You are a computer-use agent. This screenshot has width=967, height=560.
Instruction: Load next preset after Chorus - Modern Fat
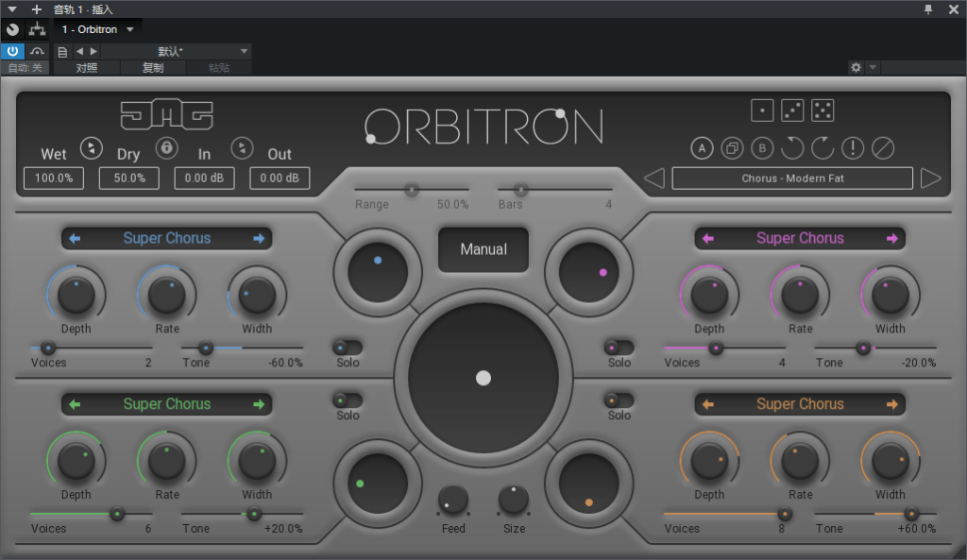930,178
